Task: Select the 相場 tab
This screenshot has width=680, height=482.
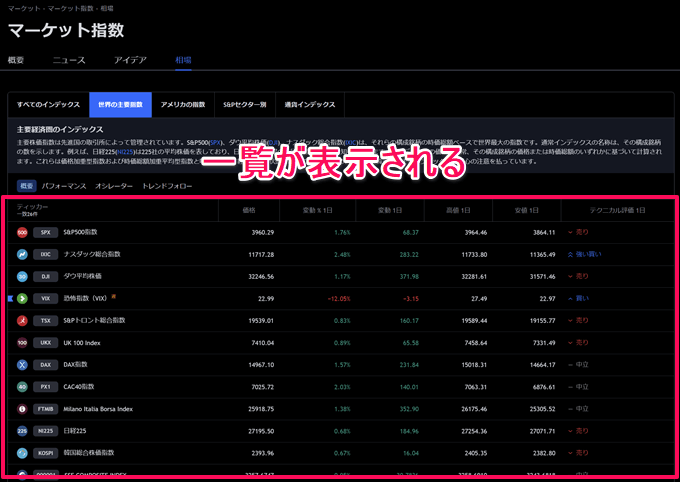Action: pos(183,60)
